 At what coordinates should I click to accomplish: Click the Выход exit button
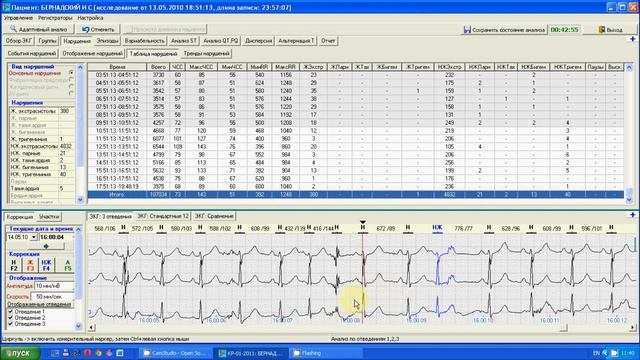pos(610,30)
